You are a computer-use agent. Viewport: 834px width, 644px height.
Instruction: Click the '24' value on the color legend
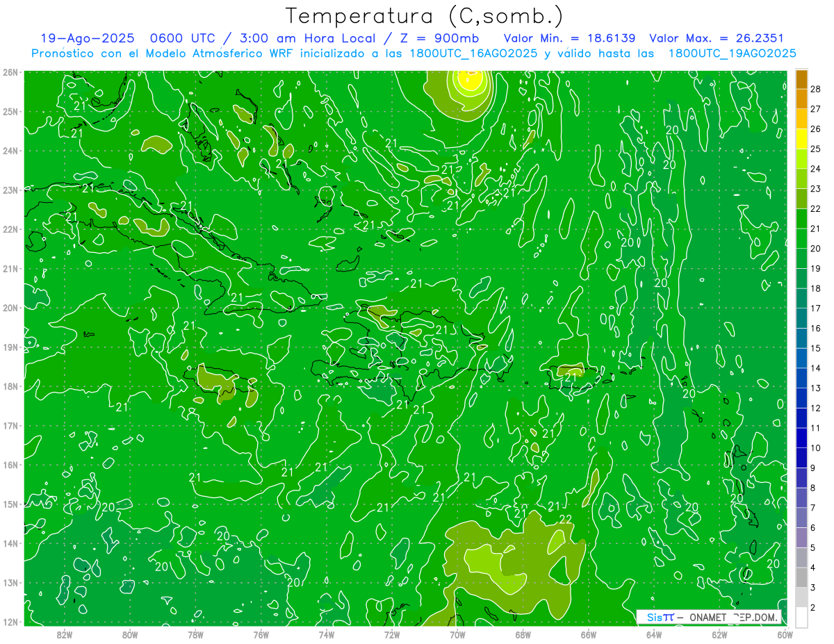816,169
